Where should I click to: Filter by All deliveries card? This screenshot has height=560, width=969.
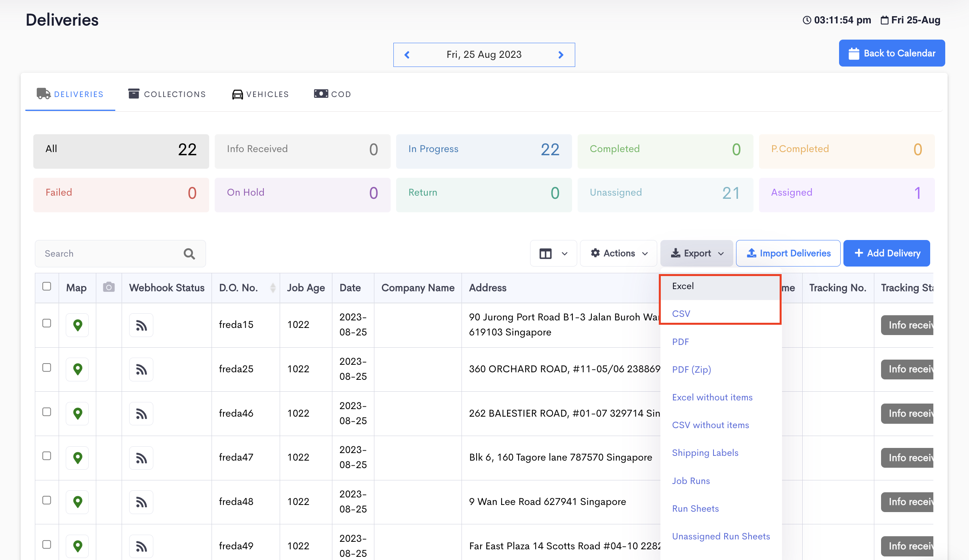(121, 151)
